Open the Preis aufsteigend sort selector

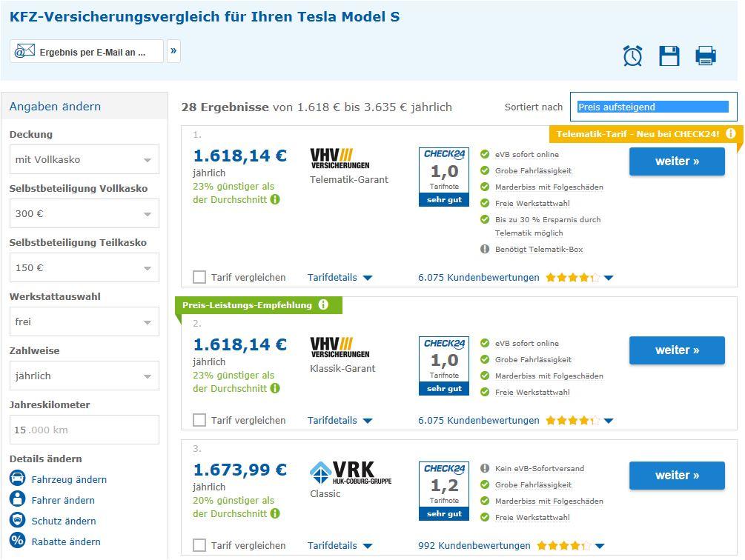point(653,107)
